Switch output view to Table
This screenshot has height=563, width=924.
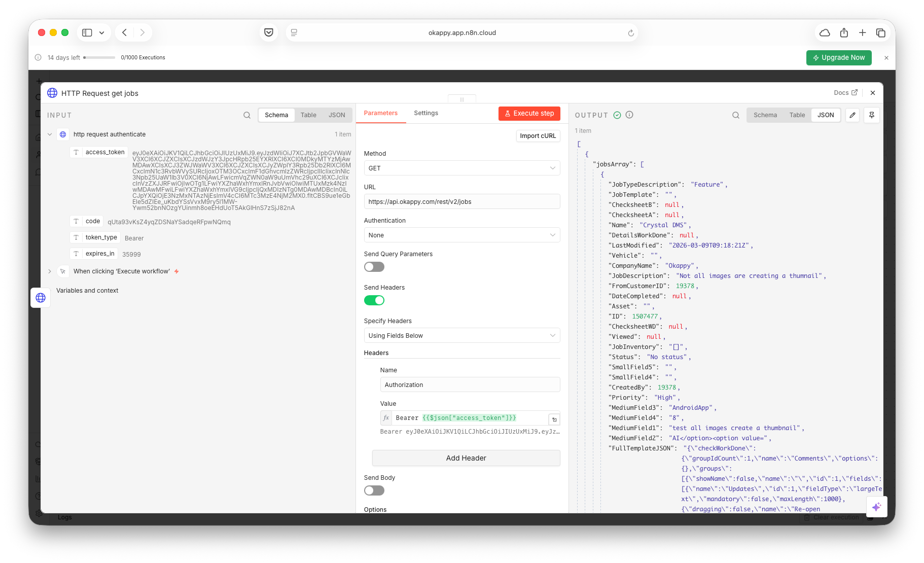coord(797,115)
